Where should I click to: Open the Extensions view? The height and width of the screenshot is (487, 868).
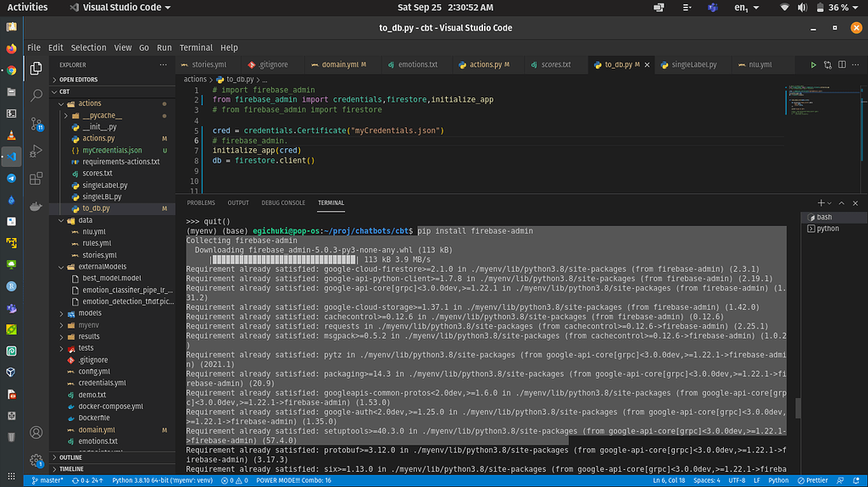tap(36, 179)
